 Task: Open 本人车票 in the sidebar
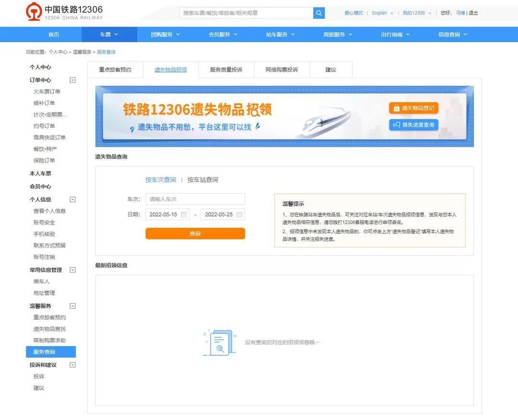[40, 174]
